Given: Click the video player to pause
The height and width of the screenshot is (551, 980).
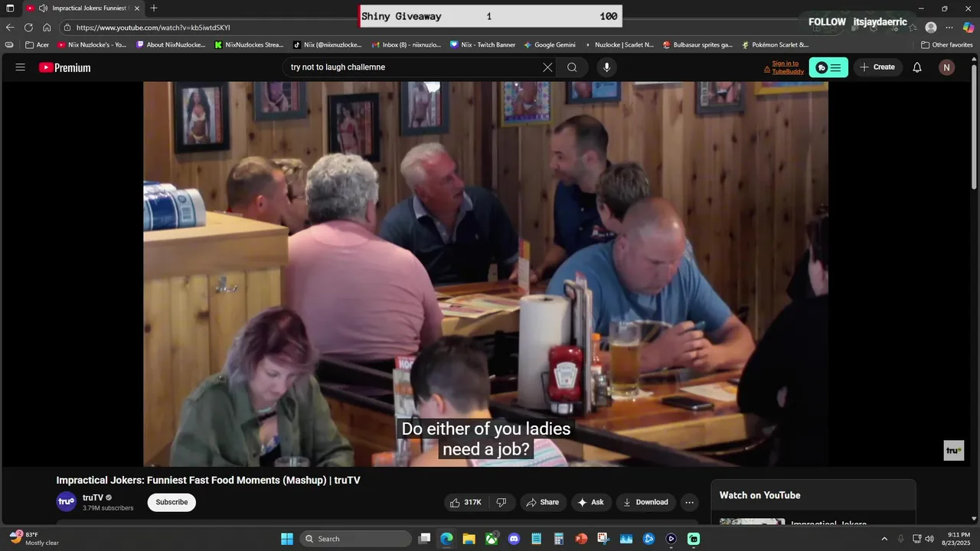Looking at the screenshot, I should click(485, 274).
